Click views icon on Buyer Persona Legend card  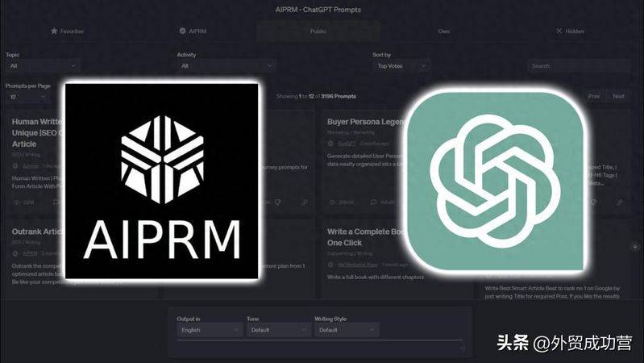331,202
